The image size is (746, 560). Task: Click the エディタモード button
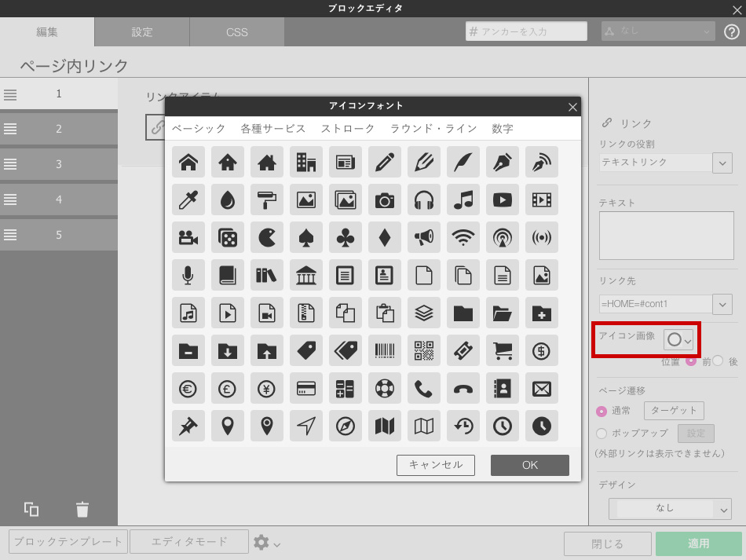click(189, 541)
